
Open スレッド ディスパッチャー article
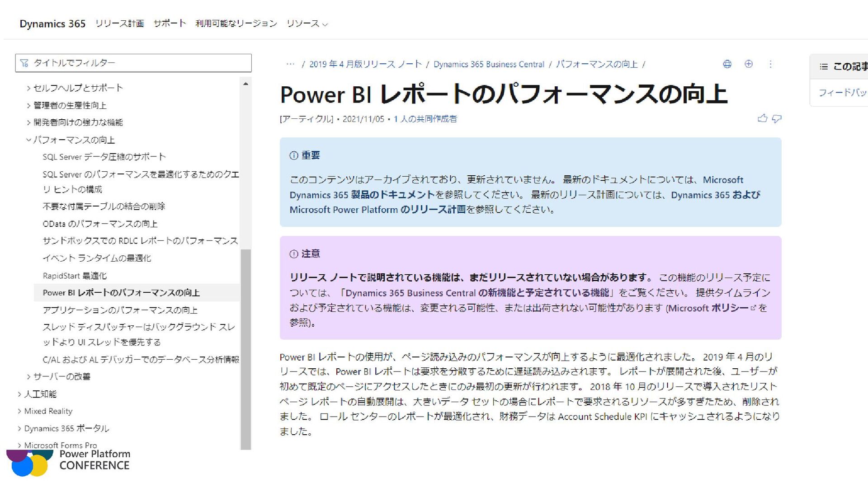[139, 334]
